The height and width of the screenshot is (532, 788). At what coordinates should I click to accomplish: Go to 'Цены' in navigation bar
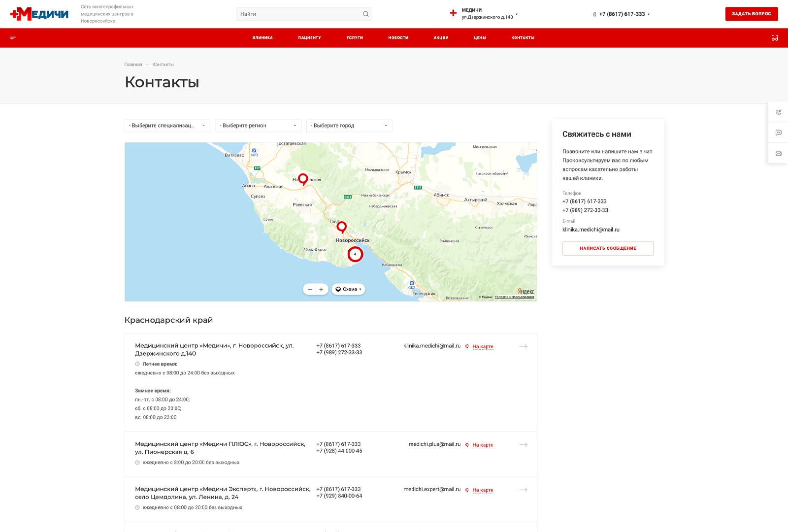[x=480, y=38]
